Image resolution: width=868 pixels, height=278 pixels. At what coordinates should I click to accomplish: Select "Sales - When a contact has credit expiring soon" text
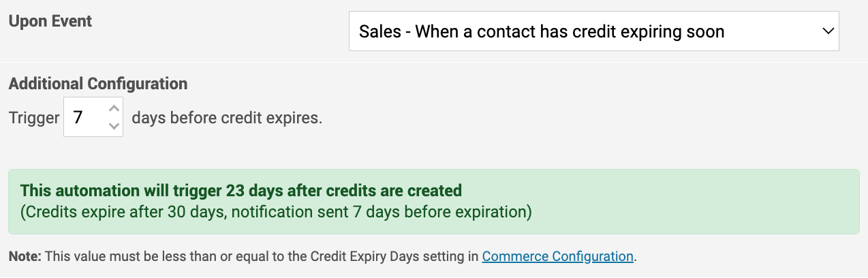click(x=542, y=31)
